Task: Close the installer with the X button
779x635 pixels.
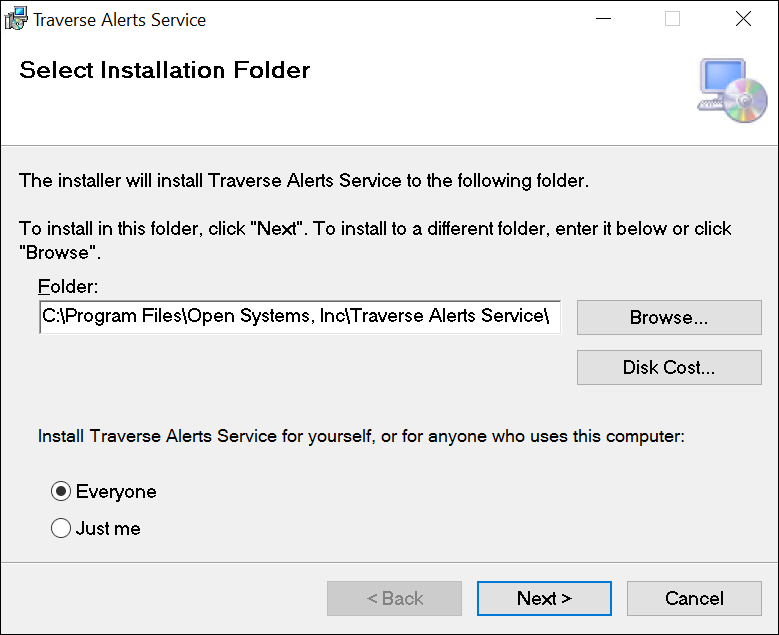Action: tap(743, 19)
